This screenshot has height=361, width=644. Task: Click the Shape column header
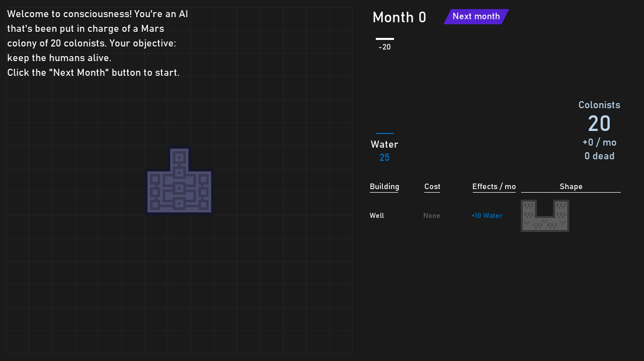[571, 187]
